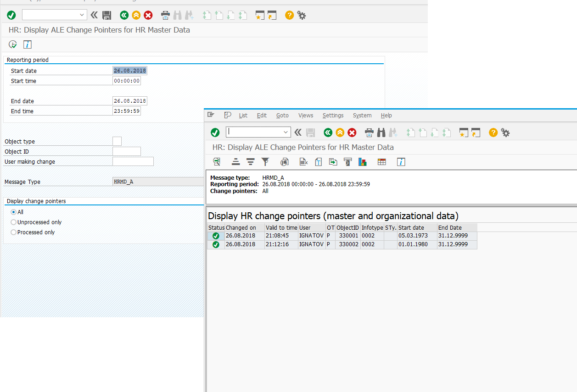Viewport: 577px width, 392px height.
Task: Click the ObjectID column header
Action: pyautogui.click(x=347, y=228)
